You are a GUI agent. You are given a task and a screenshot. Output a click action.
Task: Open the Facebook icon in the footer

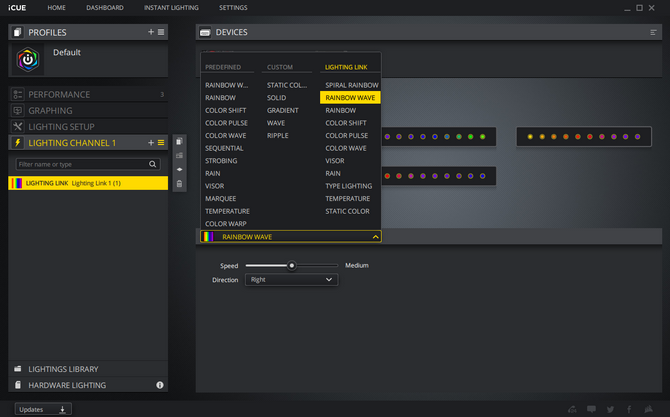(x=629, y=409)
